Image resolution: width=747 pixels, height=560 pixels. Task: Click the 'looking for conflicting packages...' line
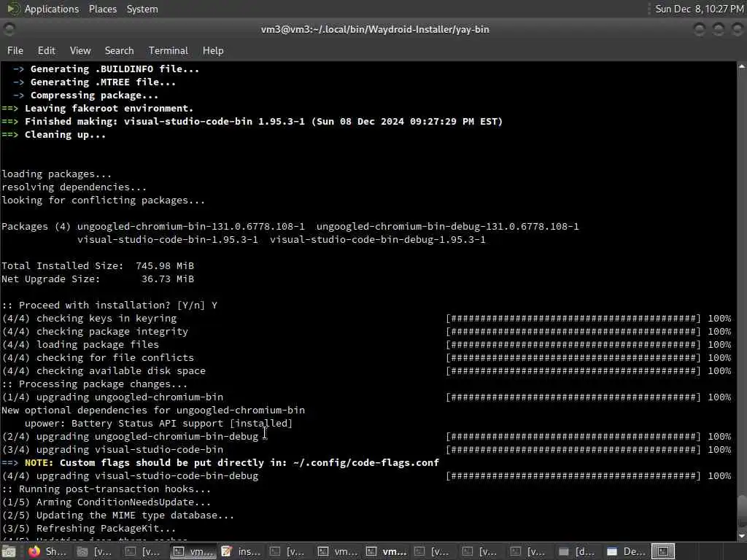point(103,201)
